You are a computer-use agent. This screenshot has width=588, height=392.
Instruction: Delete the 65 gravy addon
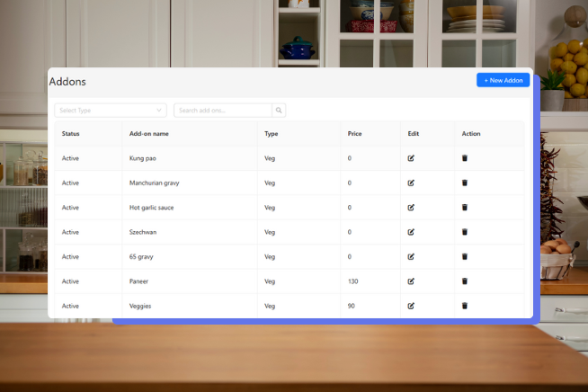pos(465,256)
